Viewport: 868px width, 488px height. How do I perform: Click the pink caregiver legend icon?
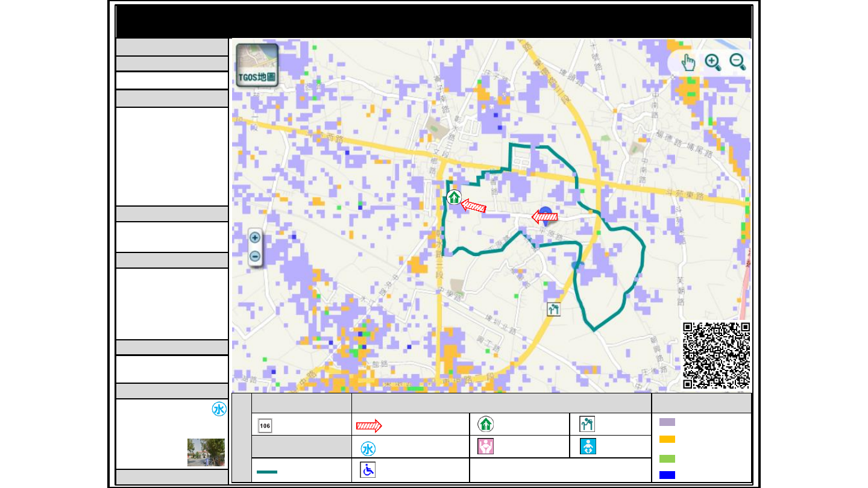pos(485,447)
